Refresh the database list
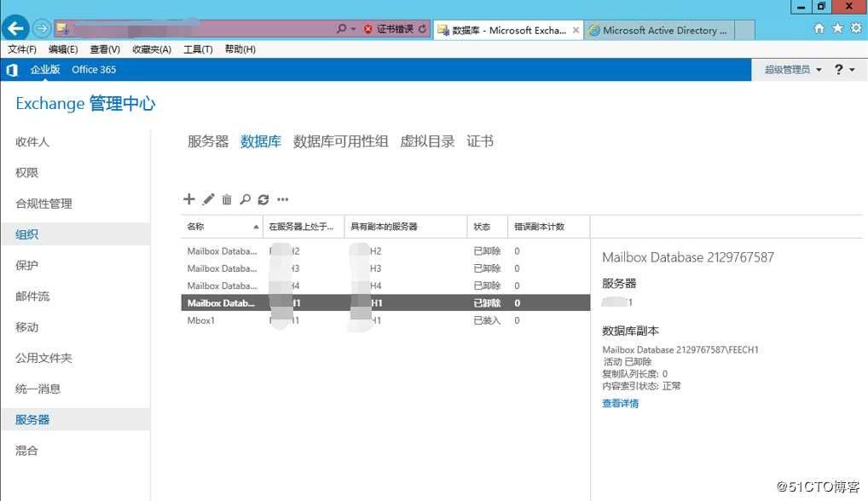 (263, 199)
